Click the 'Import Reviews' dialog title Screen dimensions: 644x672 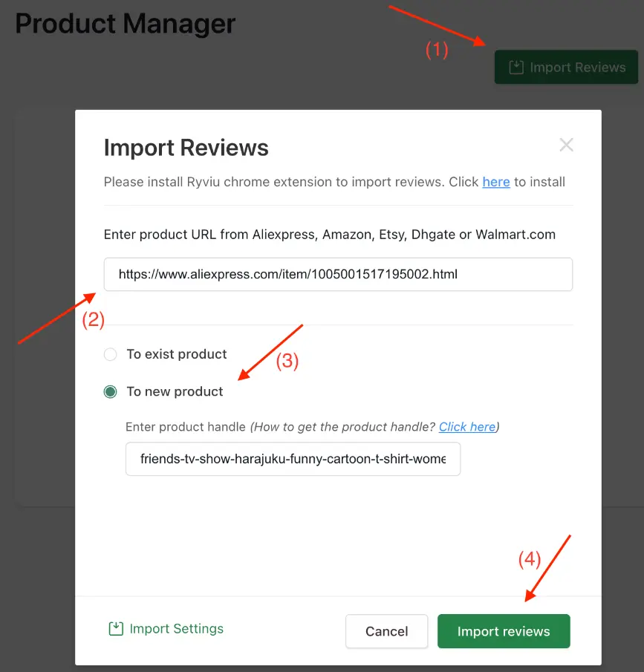click(186, 148)
